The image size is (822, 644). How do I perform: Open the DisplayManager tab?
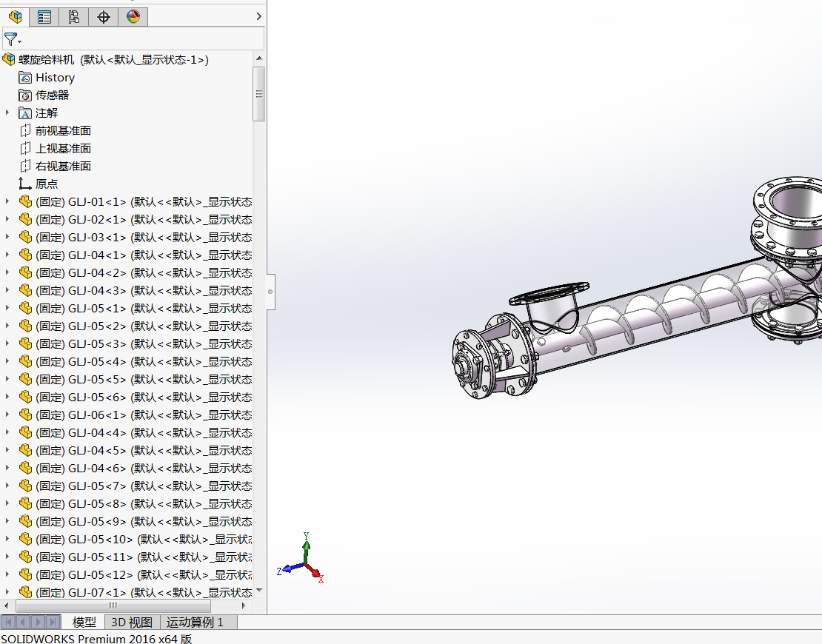click(133, 17)
